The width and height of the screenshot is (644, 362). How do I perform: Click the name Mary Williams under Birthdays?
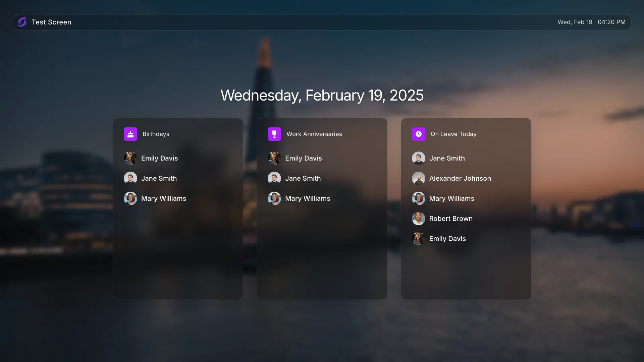click(x=164, y=198)
